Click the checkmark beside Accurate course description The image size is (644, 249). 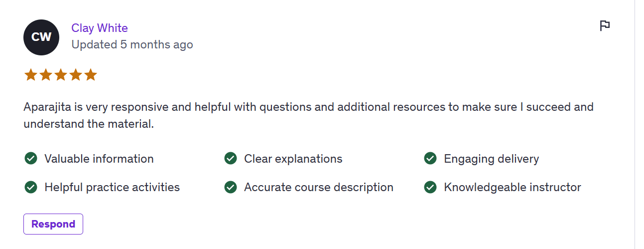[231, 187]
